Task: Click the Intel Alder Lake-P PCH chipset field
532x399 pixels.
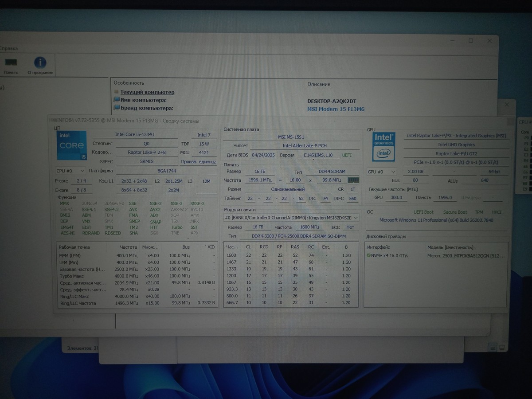Action: (304, 146)
